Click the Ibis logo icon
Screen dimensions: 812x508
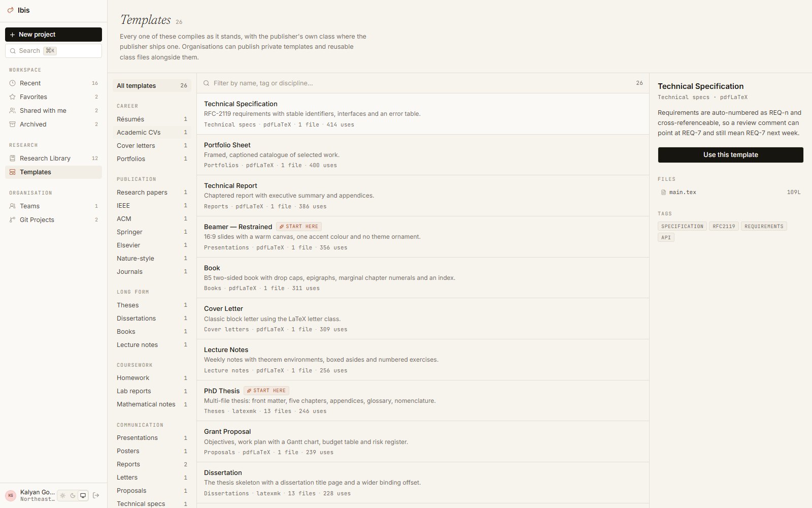[x=10, y=10]
